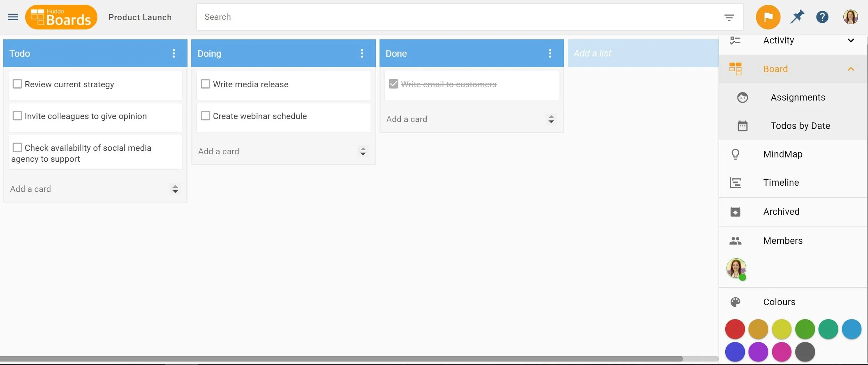Collapse the Board section
The image size is (868, 365).
tap(851, 68)
